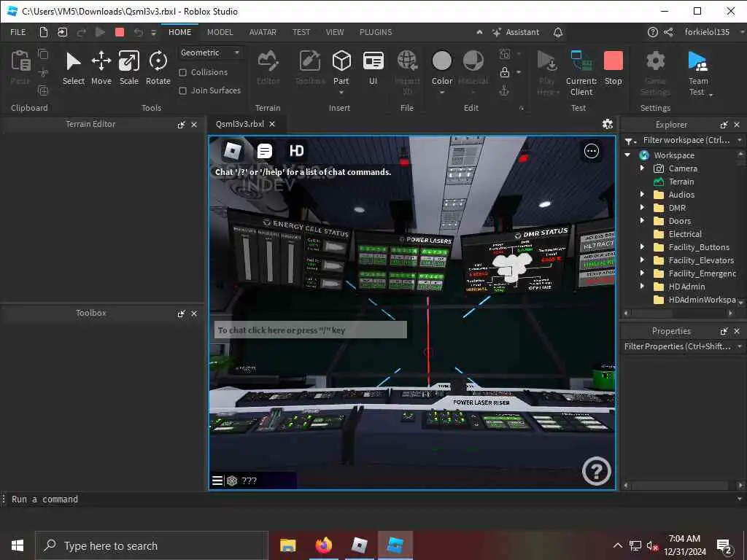Close the Qsml3v3.rbxl tab
The height and width of the screenshot is (560, 747).
click(272, 124)
